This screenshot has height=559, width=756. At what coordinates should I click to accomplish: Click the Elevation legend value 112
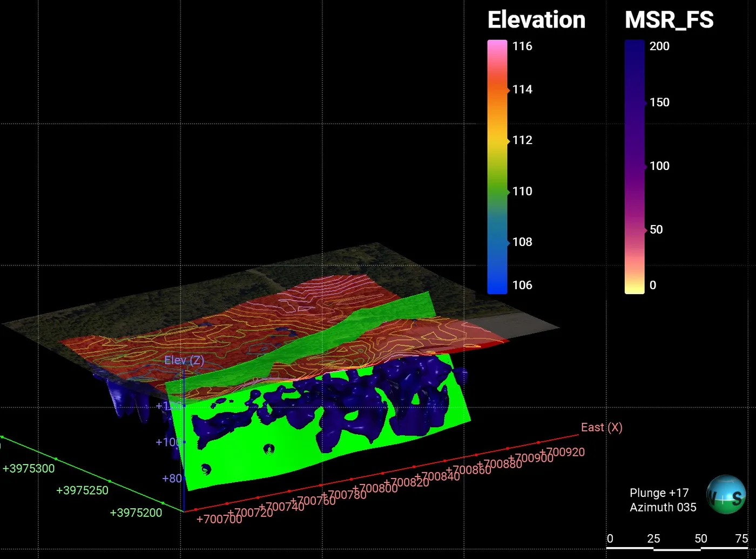point(522,140)
